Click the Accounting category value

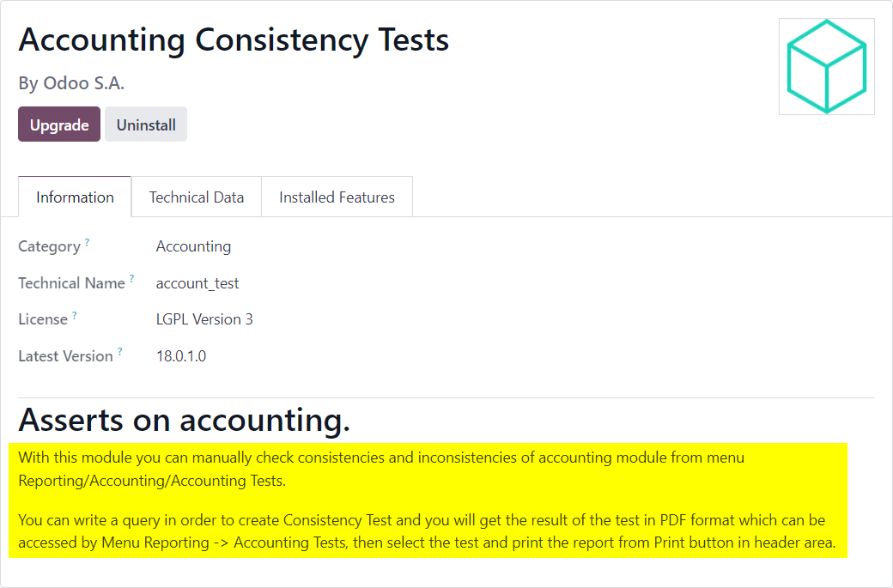[193, 246]
